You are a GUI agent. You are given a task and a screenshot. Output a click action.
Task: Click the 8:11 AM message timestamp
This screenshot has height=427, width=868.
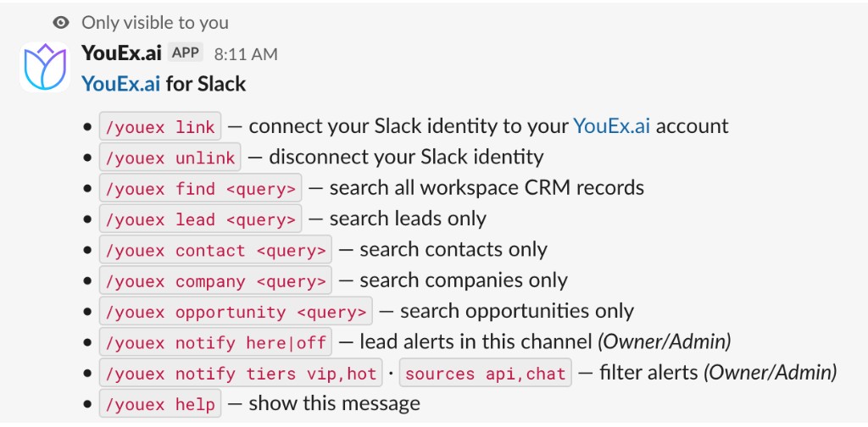coord(246,54)
